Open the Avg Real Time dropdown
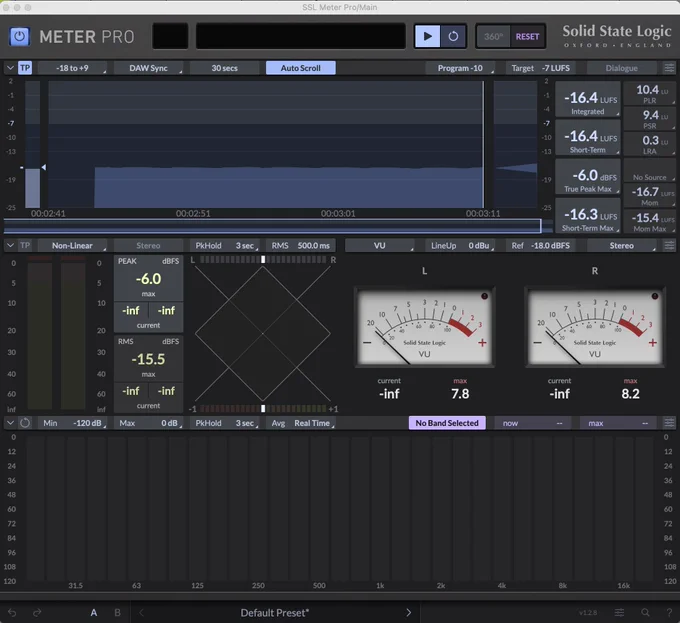 pos(301,423)
